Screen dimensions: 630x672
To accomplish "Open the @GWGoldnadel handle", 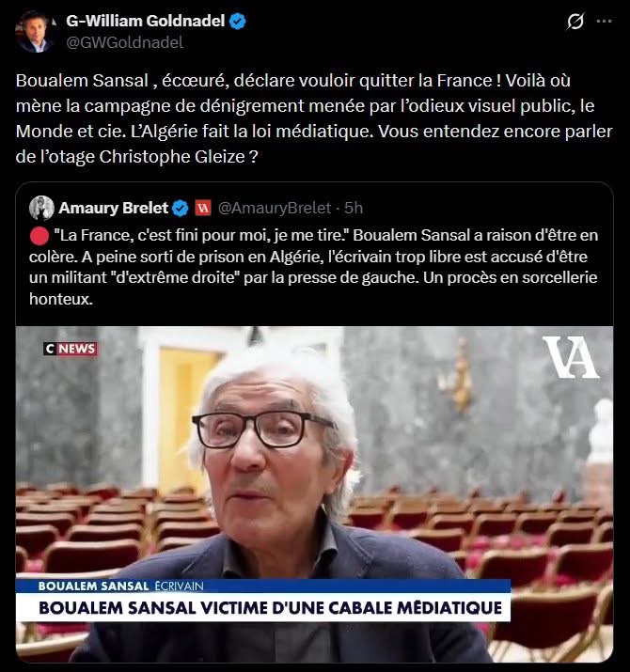I will tap(125, 42).
